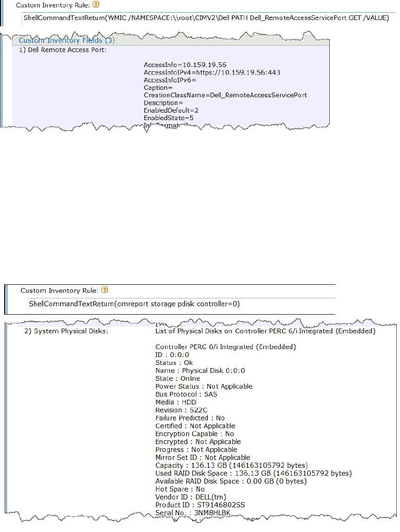
Task: Click the 'List of Physical Disks on Controller' heading
Action: click(x=266, y=331)
